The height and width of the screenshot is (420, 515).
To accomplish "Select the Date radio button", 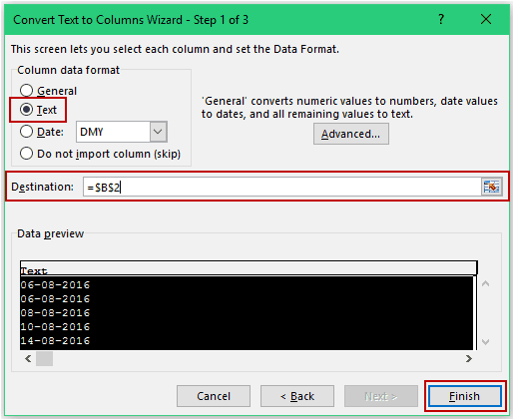I will pos(27,132).
